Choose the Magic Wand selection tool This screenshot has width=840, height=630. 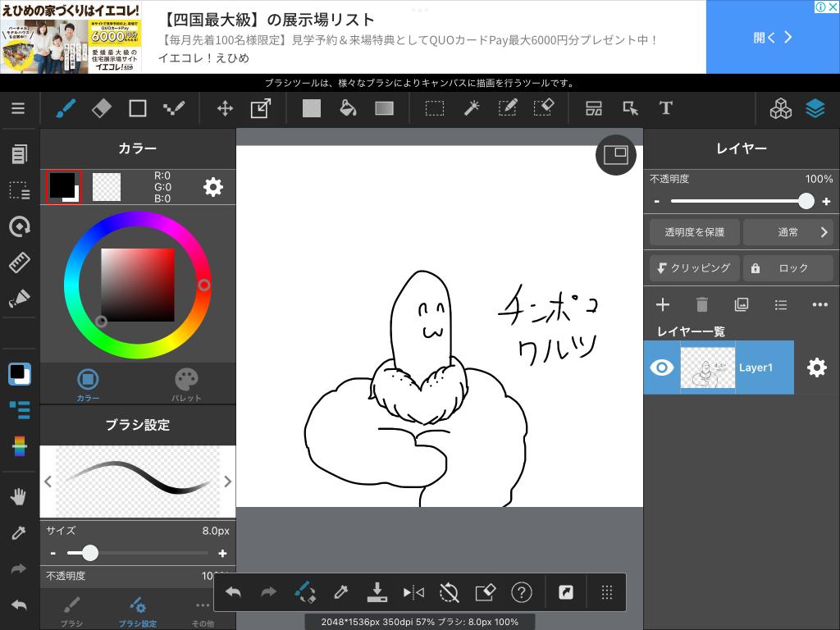(x=472, y=108)
